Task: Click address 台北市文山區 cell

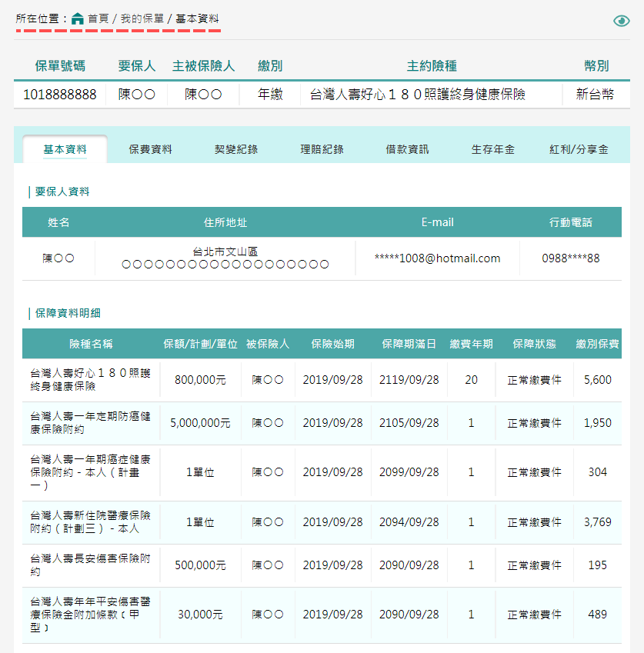Action: (x=225, y=258)
